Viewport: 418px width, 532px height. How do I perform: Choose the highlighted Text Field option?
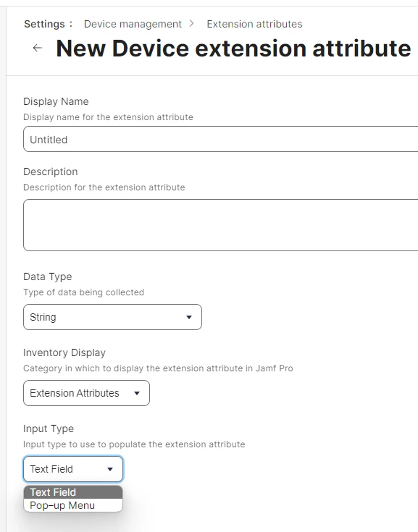pyautogui.click(x=73, y=492)
